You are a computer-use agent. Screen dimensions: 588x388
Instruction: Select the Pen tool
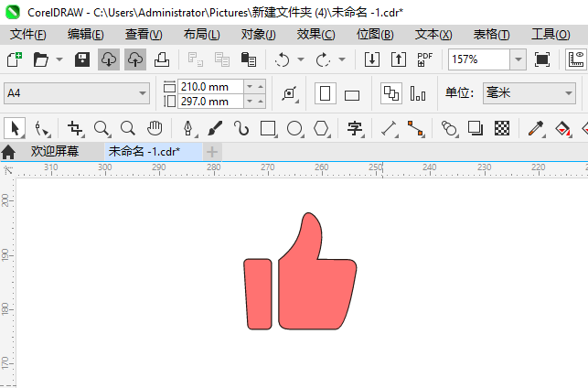click(x=188, y=129)
